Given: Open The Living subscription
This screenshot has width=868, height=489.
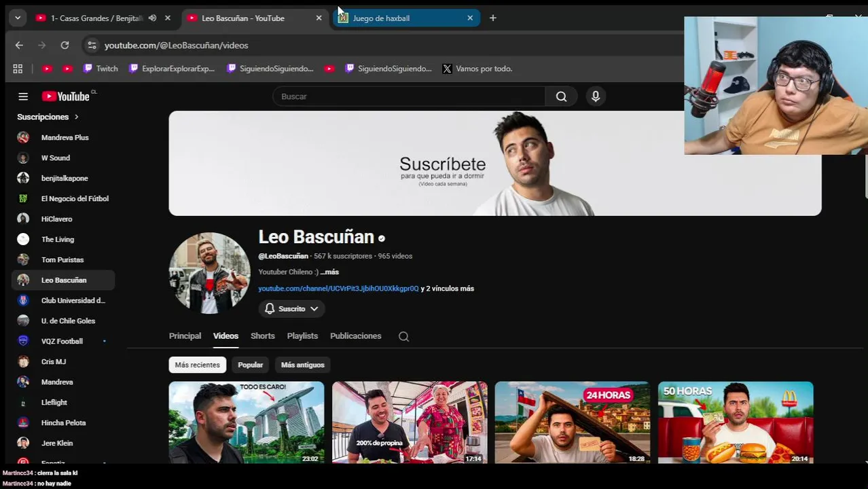Looking at the screenshot, I should [x=63, y=239].
